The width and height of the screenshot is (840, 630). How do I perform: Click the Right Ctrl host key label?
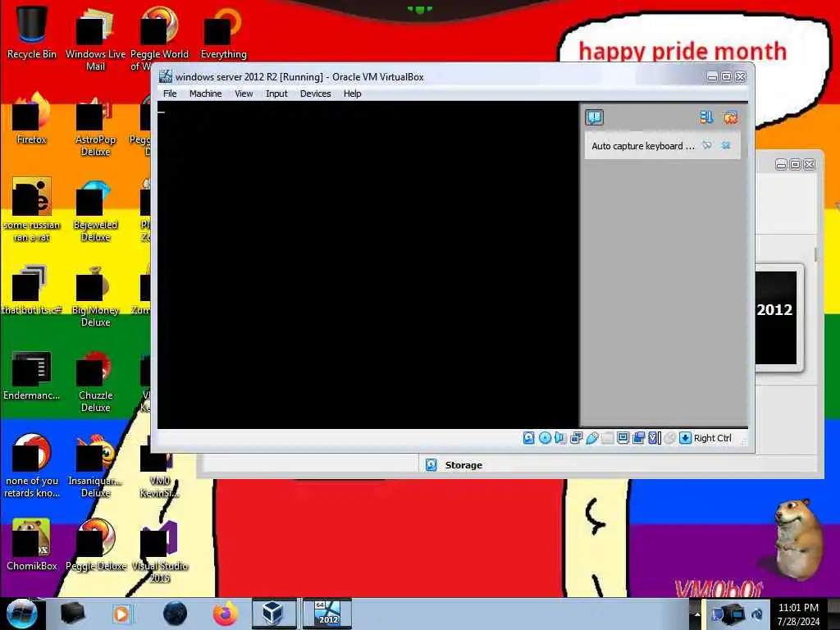coord(713,438)
